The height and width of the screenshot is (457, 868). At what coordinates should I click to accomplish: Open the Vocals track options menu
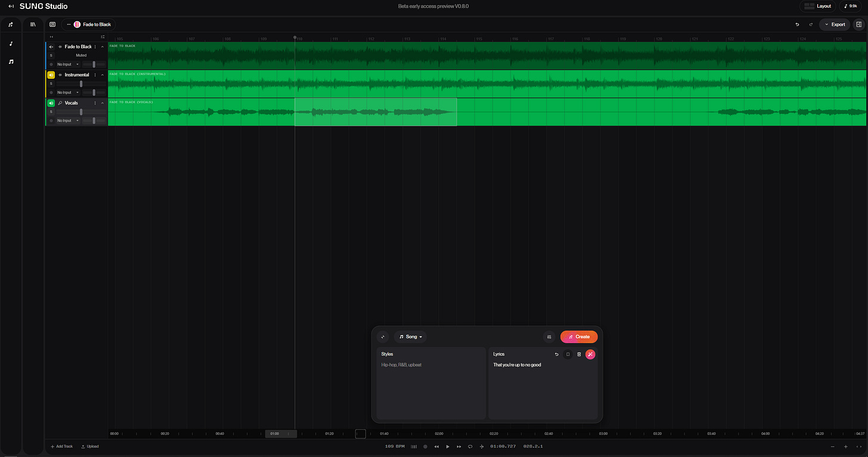[95, 103]
